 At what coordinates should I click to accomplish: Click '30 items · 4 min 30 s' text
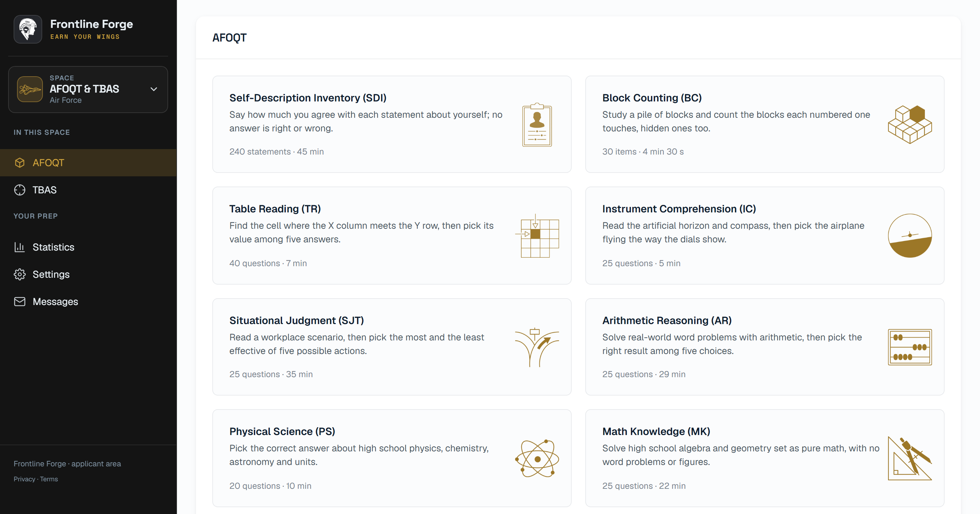pos(643,151)
